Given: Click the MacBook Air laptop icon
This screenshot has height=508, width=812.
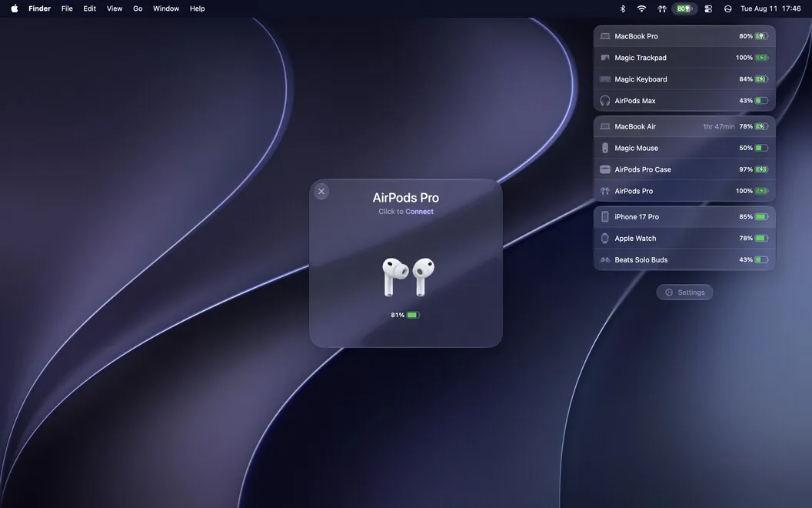Looking at the screenshot, I should pyautogui.click(x=605, y=126).
